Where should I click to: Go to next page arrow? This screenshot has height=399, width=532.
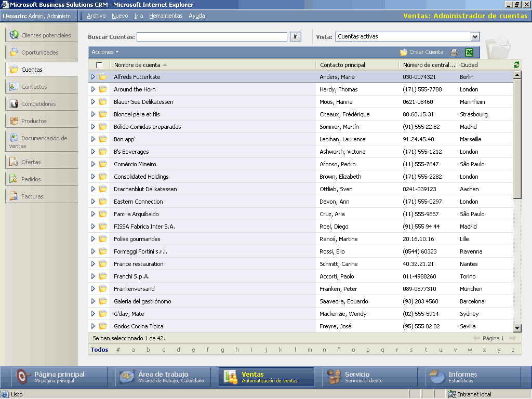[513, 338]
